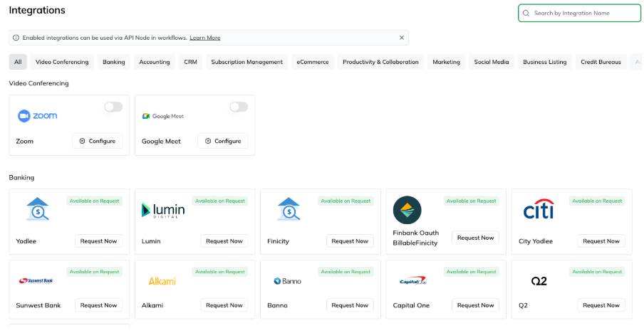Image resolution: width=644 pixels, height=333 pixels.
Task: Enable the Google Meet integration toggle
Action: tap(239, 107)
